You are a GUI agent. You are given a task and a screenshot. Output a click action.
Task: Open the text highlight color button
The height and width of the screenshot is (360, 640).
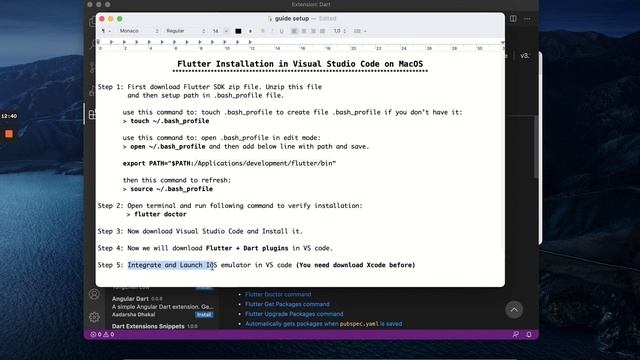pyautogui.click(x=250, y=31)
